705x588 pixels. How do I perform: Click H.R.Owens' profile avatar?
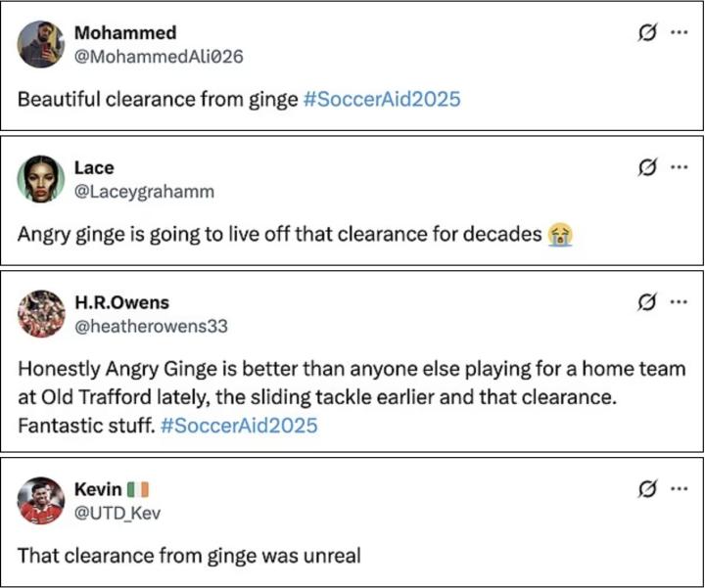(x=41, y=314)
